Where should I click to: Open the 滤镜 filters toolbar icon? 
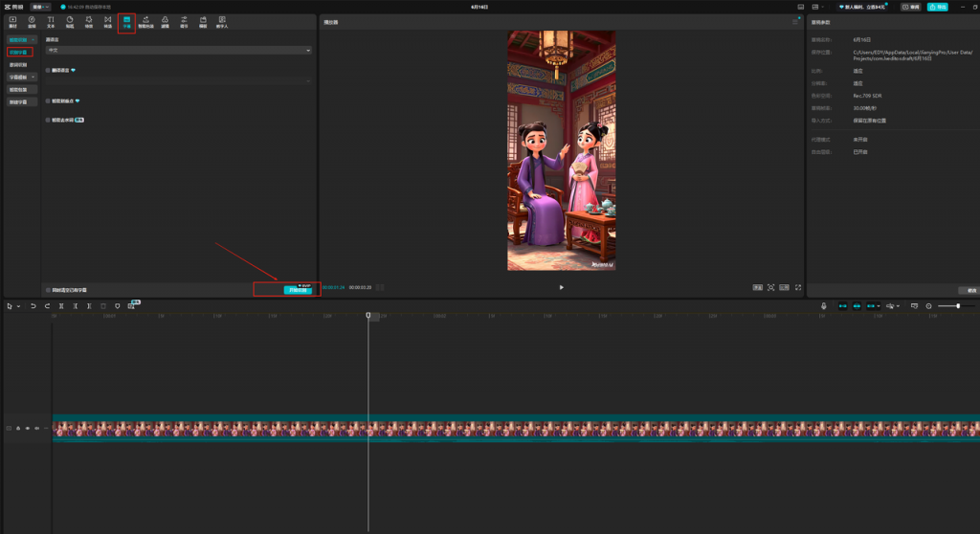pyautogui.click(x=165, y=22)
